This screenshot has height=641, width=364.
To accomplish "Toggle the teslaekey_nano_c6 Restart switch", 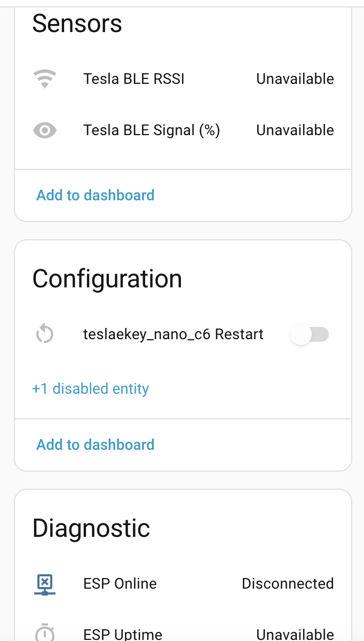I will [310, 335].
